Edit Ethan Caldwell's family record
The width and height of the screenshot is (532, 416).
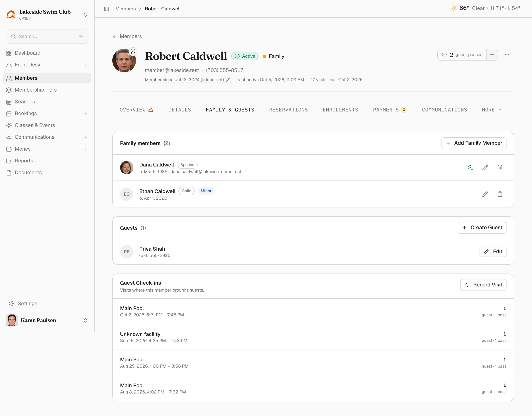pos(485,194)
